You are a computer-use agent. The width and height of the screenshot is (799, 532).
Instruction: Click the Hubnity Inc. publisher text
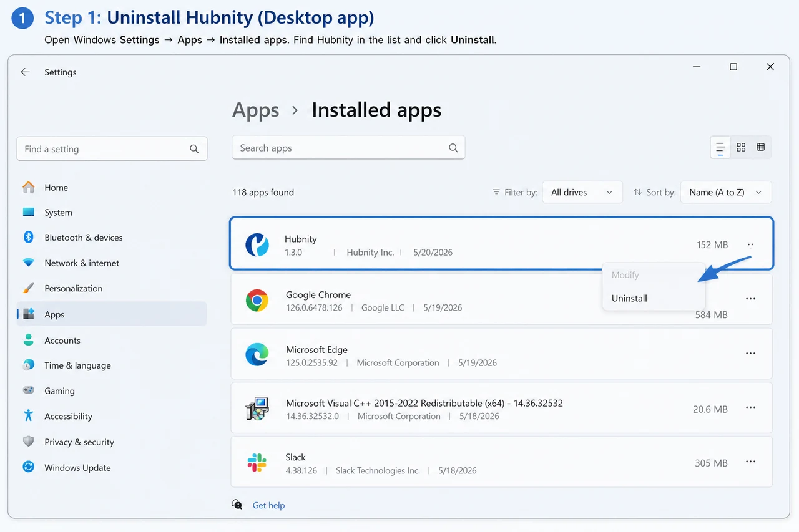[x=370, y=253]
